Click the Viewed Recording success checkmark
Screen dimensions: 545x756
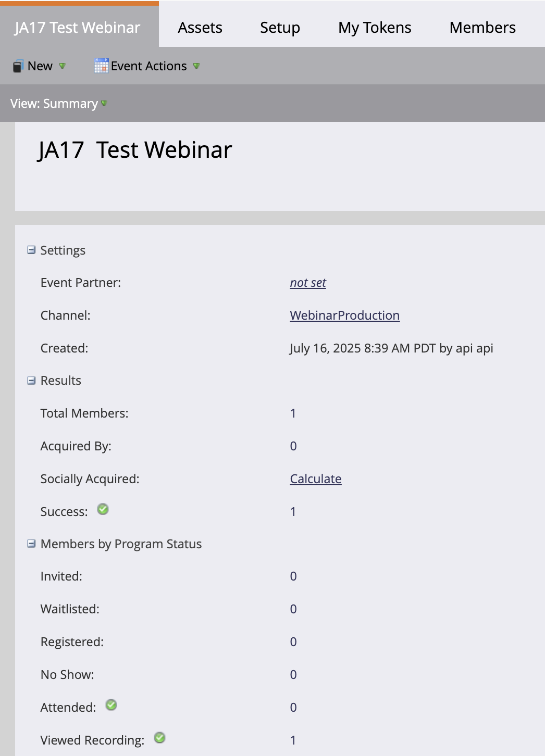tap(160, 738)
